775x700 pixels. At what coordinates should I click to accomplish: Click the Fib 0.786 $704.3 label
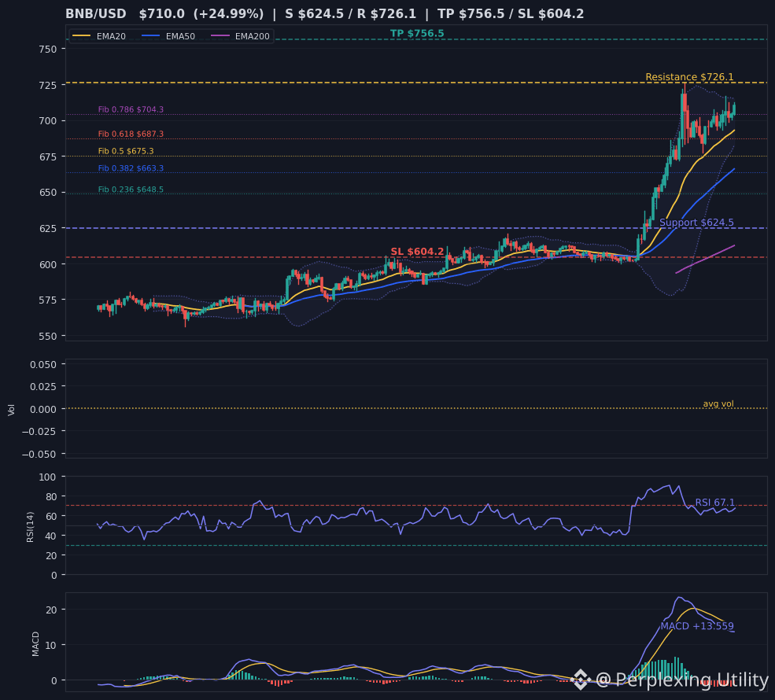click(x=131, y=109)
